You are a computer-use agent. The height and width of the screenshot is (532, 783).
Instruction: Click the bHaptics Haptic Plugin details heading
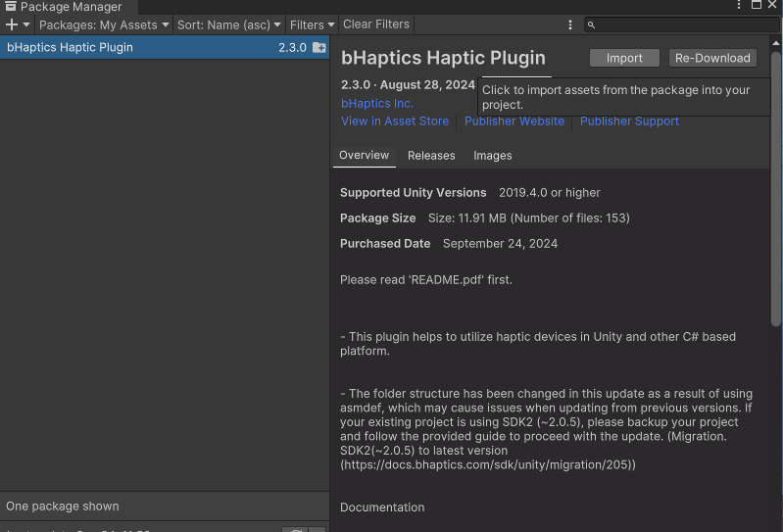point(443,58)
